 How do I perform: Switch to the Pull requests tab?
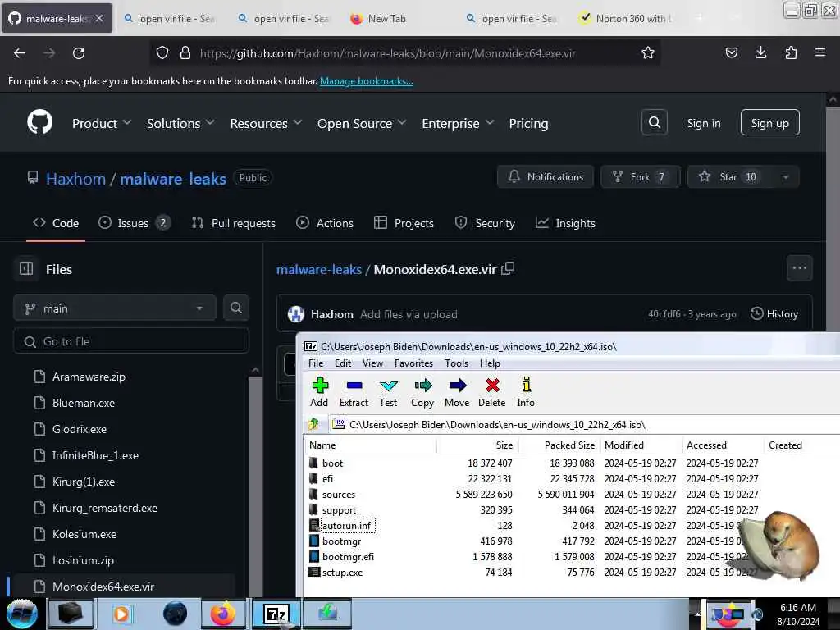(234, 223)
